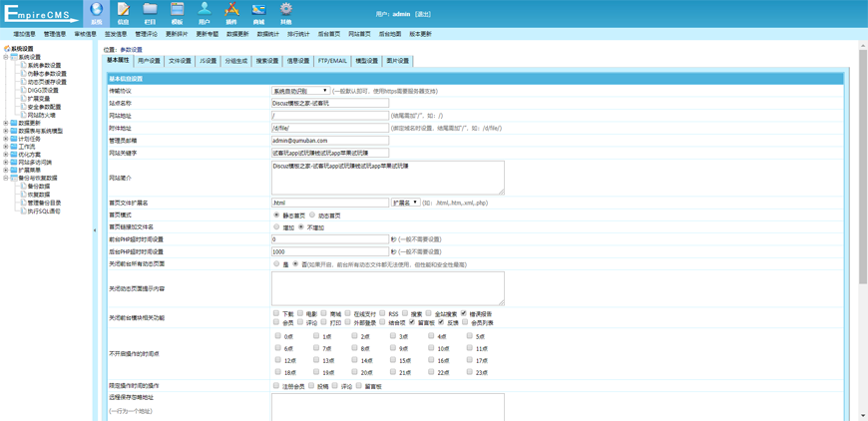868x421 pixels.
Task: Open the 扩展名 dropdown
Action: (x=406, y=203)
